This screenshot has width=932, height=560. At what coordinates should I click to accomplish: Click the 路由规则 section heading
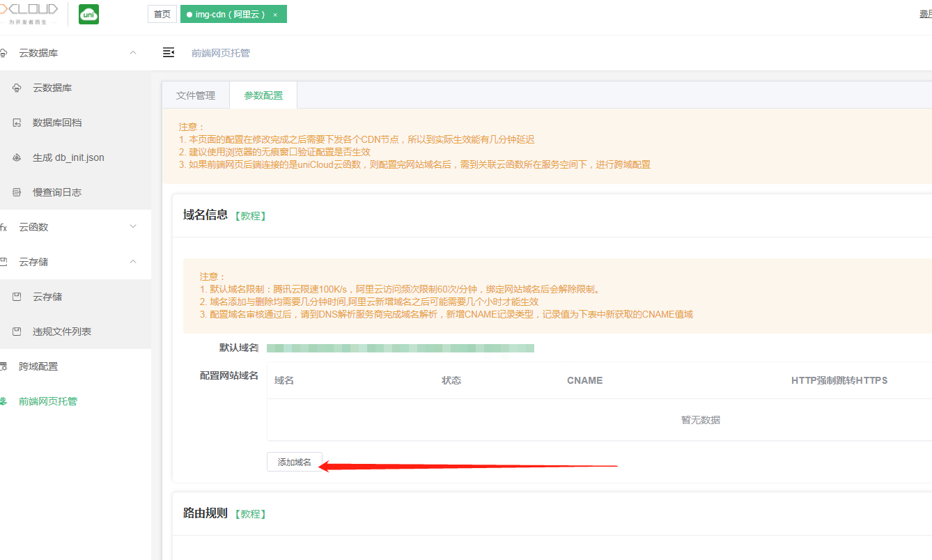(x=205, y=513)
